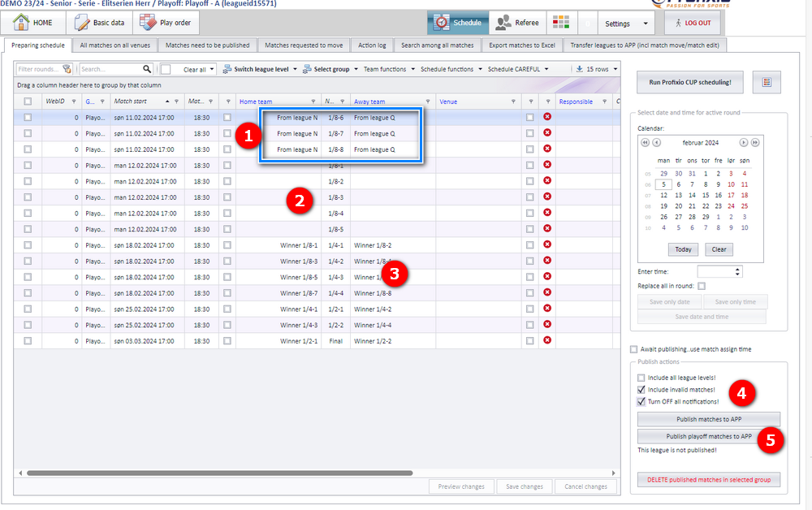Screen dimensions: 812x510
Task: Open the Basic data section
Action: pos(99,23)
